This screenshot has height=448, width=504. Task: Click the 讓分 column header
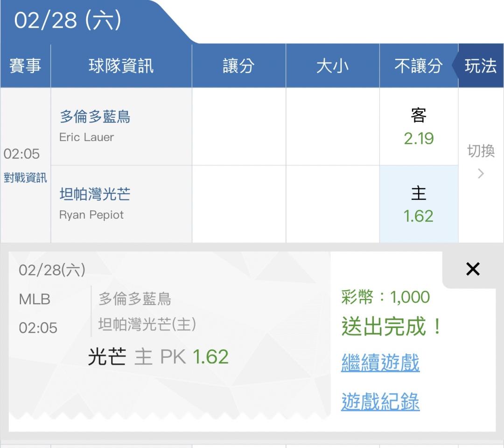tap(238, 66)
